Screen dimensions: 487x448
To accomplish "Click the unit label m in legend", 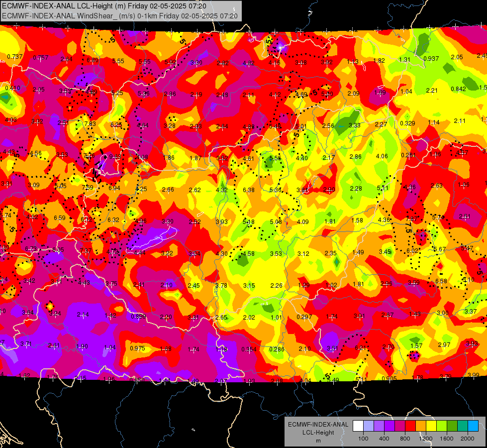I will [x=318, y=441].
